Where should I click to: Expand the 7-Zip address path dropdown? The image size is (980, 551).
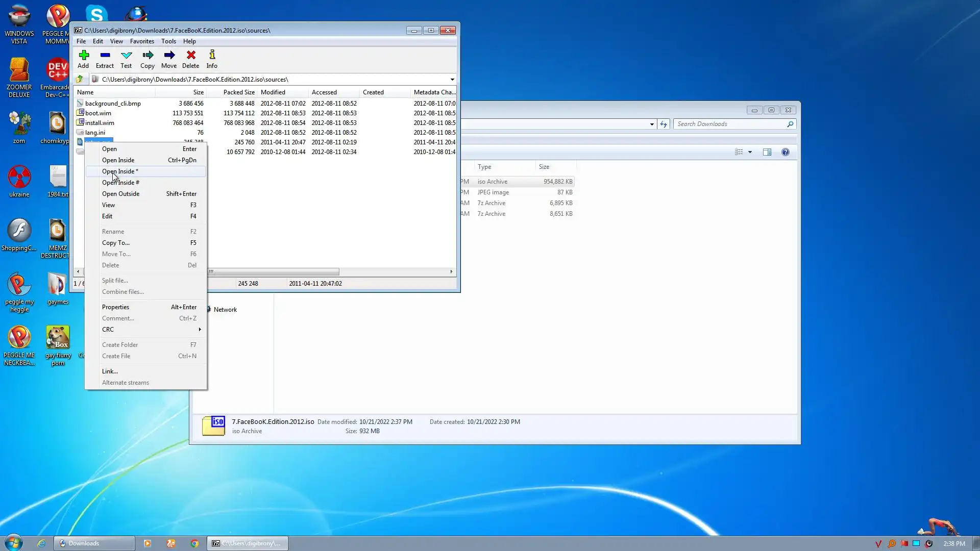pyautogui.click(x=452, y=79)
